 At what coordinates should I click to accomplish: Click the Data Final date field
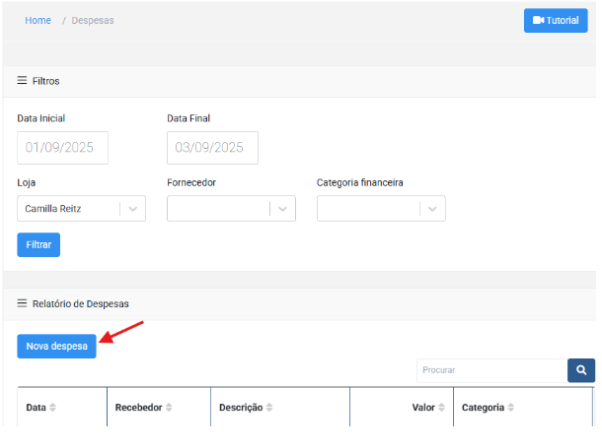212,148
